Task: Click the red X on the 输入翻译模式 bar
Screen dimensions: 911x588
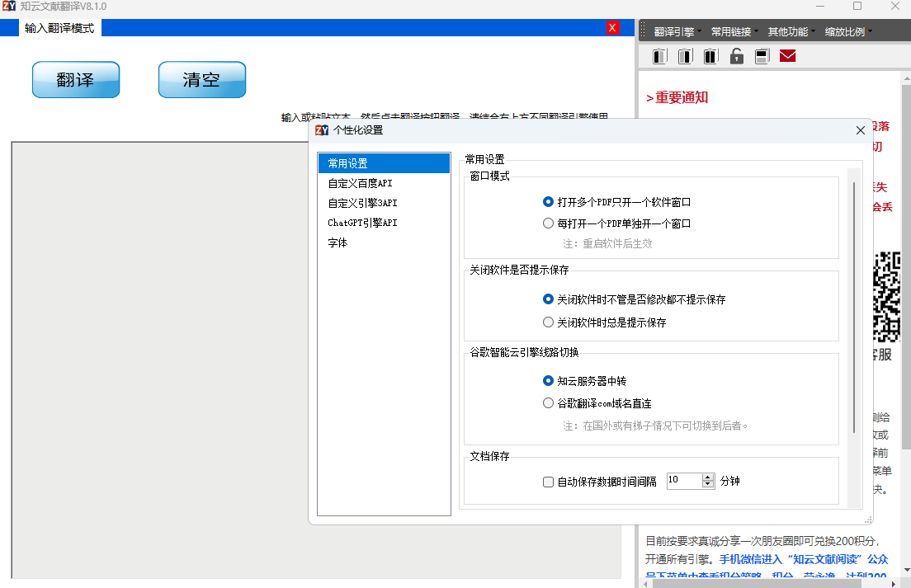Action: [612, 27]
